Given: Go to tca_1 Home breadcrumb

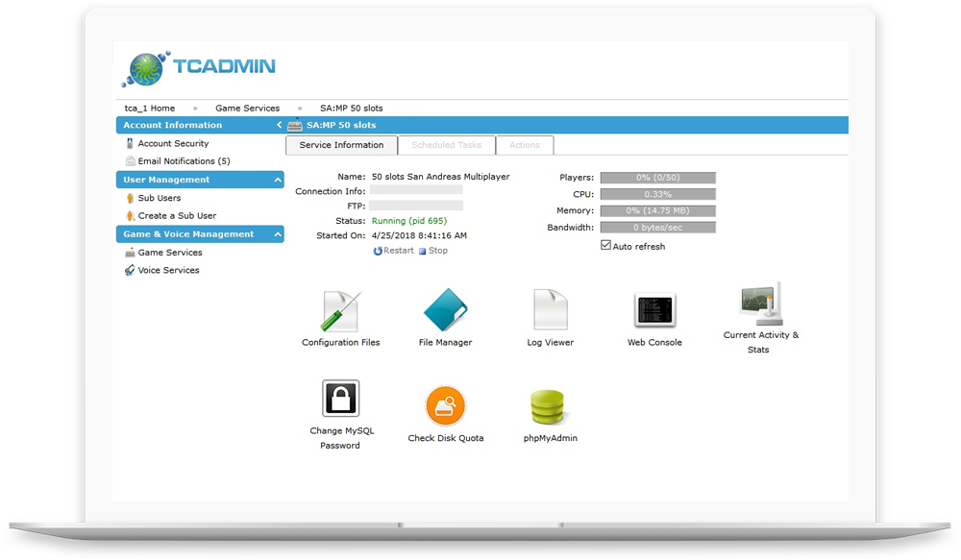Looking at the screenshot, I should point(150,109).
